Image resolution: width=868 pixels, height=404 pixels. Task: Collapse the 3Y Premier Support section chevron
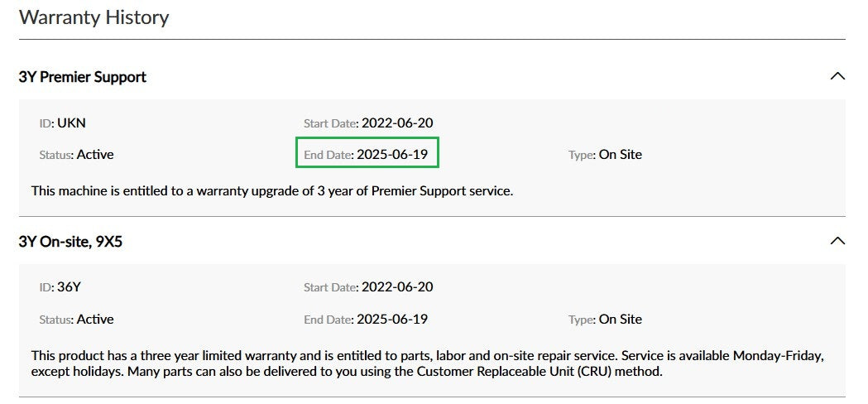(837, 76)
